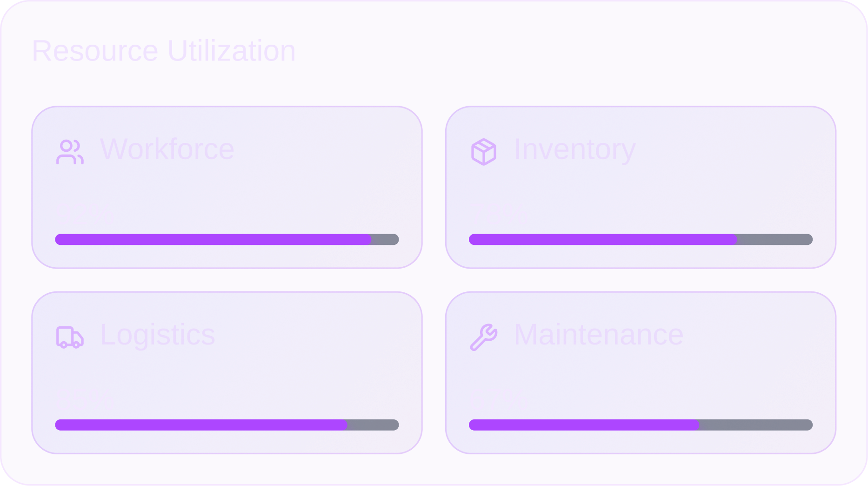
Task: Click the Logistics progress bar
Action: (x=226, y=425)
